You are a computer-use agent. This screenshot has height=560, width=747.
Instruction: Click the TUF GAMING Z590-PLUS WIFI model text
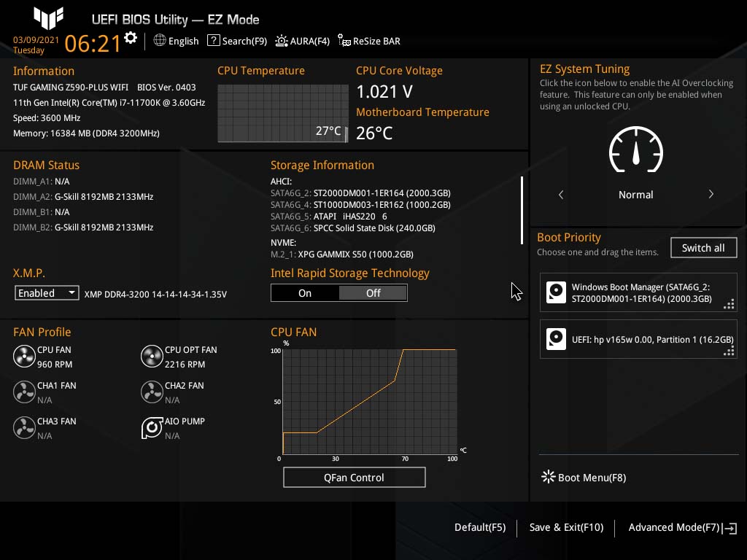click(71, 87)
